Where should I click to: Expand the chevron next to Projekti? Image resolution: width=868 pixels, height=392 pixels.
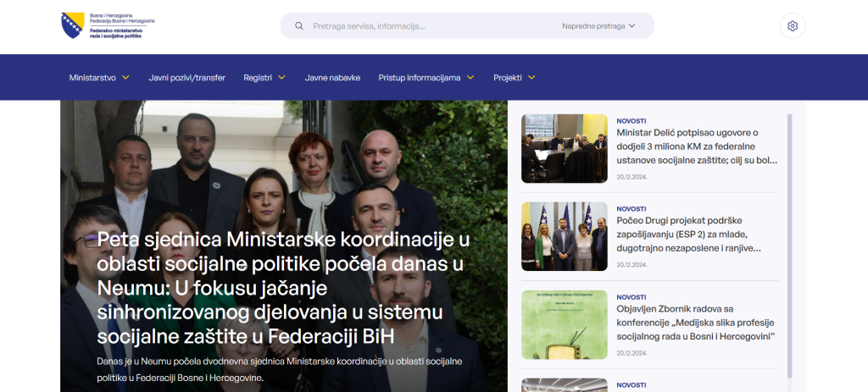pyautogui.click(x=531, y=77)
